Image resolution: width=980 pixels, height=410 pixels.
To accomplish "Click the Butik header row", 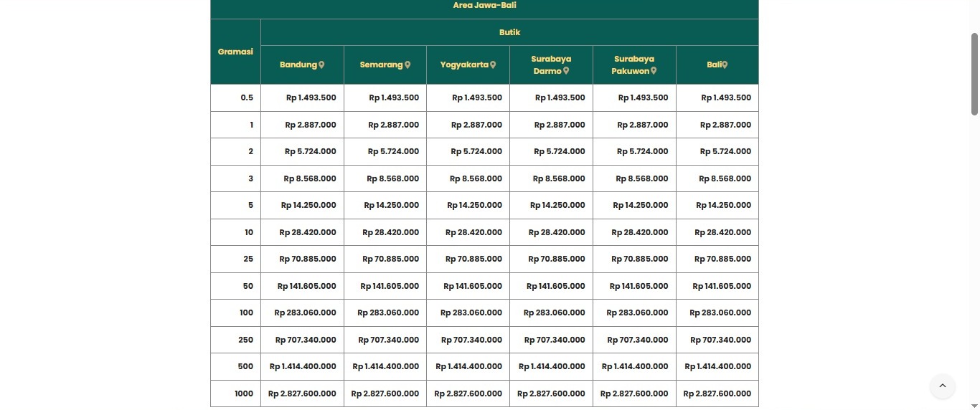I will tap(509, 32).
